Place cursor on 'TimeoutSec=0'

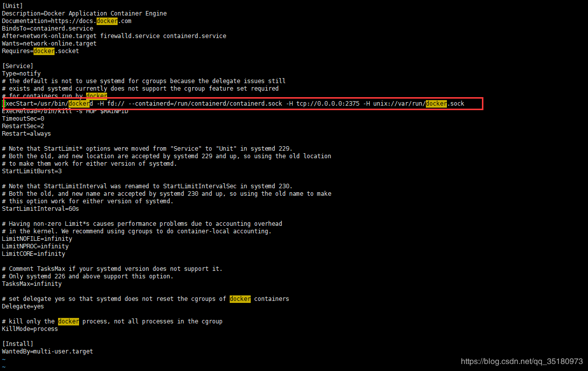[x=23, y=119]
